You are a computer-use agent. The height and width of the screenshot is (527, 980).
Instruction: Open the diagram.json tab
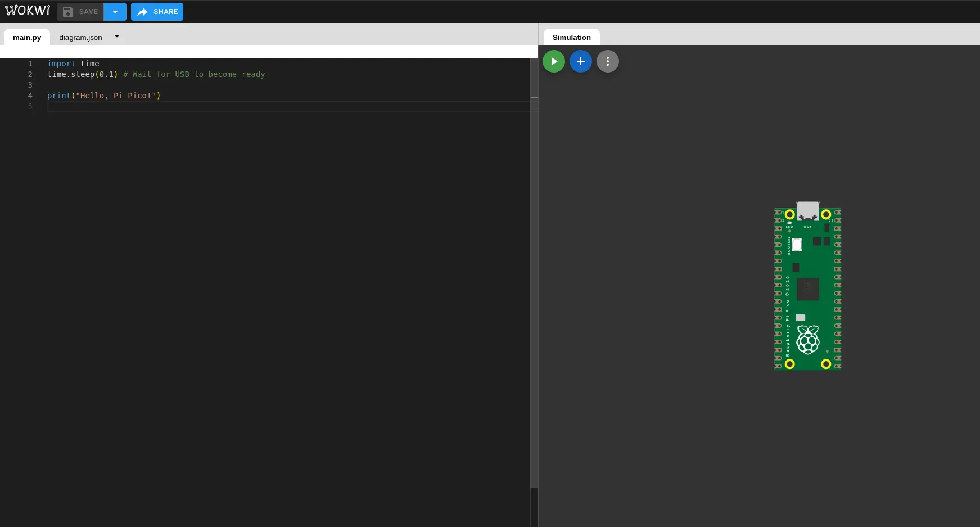(80, 37)
